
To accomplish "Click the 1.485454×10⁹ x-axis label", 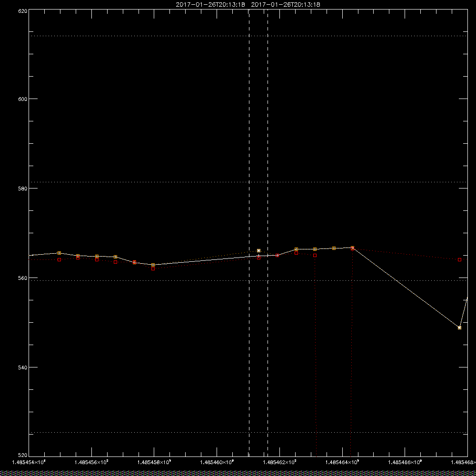I will coord(29,462).
